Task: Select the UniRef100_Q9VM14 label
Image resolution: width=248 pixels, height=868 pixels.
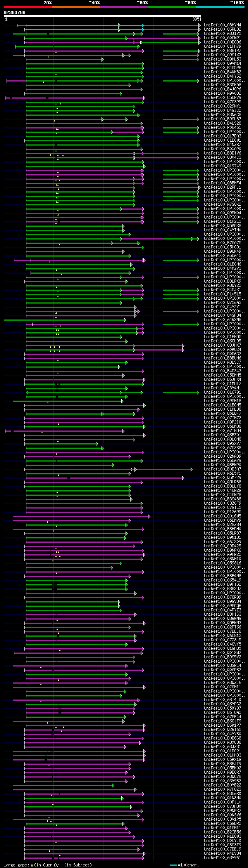Action: click(x=222, y=63)
